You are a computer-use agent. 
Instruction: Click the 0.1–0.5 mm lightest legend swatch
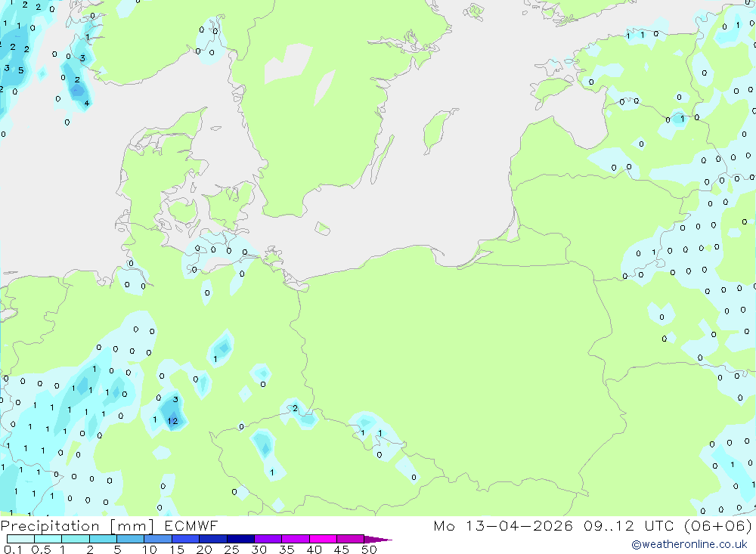[x=20, y=539]
